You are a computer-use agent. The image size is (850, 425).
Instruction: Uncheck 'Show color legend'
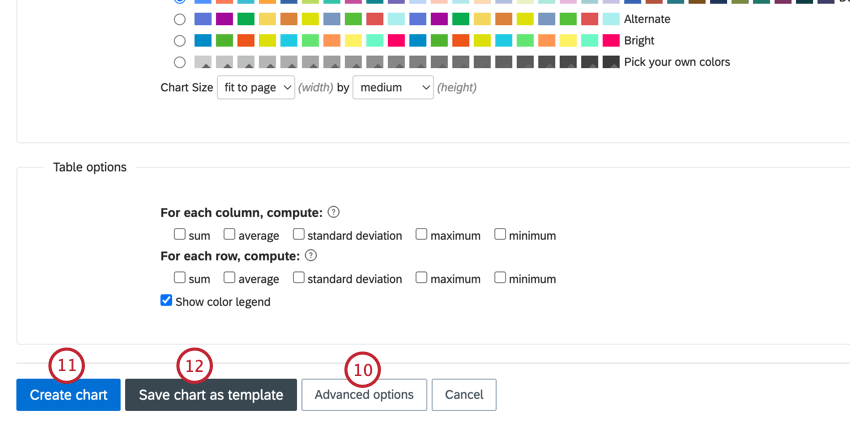(166, 300)
